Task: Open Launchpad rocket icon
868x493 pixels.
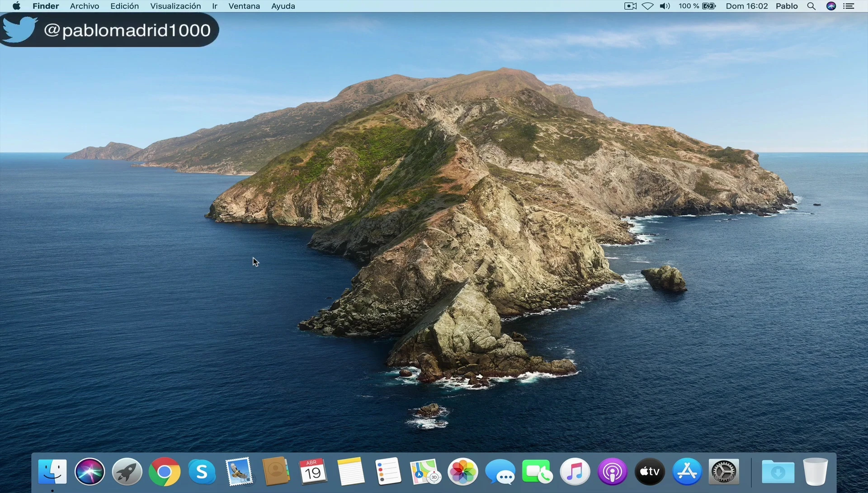Action: [127, 472]
